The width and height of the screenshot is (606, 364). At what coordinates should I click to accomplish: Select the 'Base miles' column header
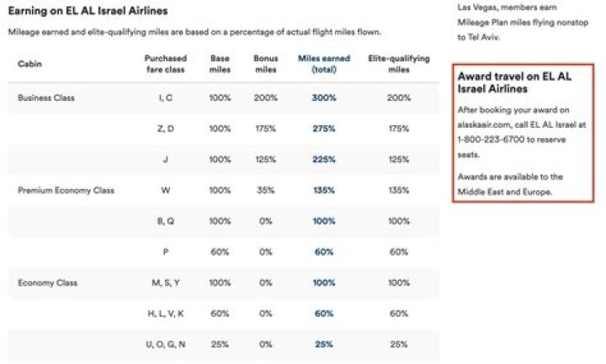pyautogui.click(x=220, y=64)
